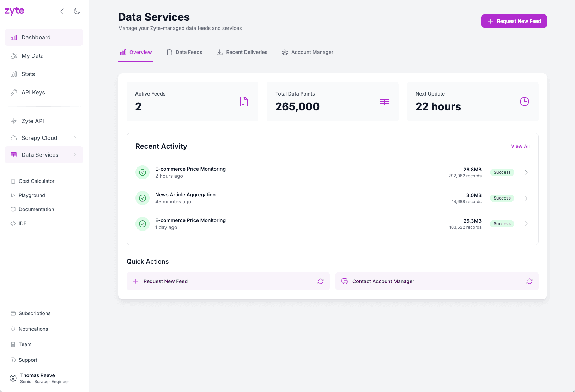This screenshot has height=392, width=575.
Task: Switch to the Data Feeds tab
Action: [x=184, y=52]
